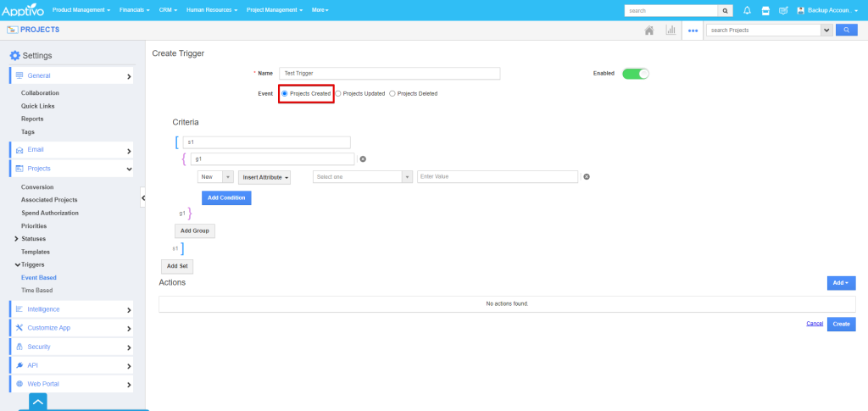Open the app store icon in header
The width and height of the screenshot is (868, 411).
point(765,10)
